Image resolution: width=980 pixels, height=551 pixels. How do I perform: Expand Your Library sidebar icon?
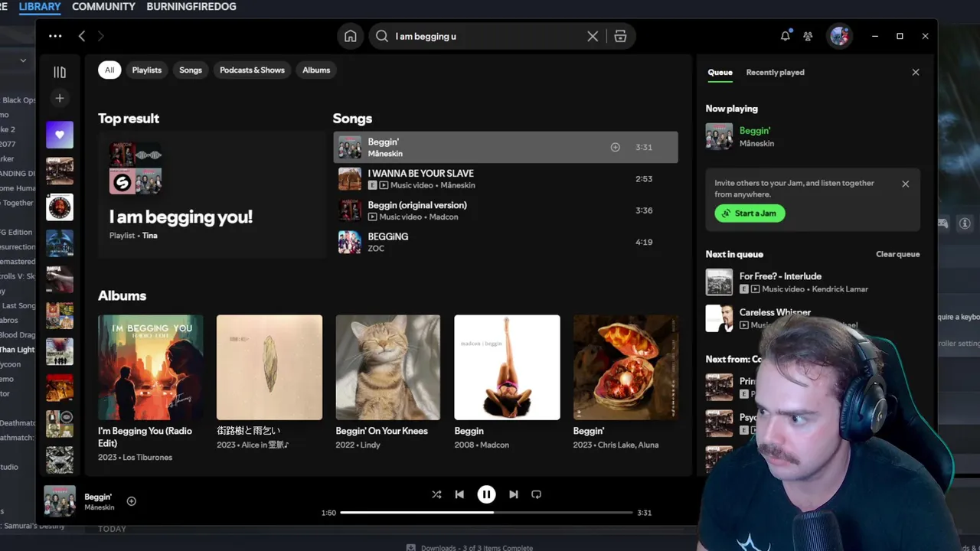click(x=60, y=72)
